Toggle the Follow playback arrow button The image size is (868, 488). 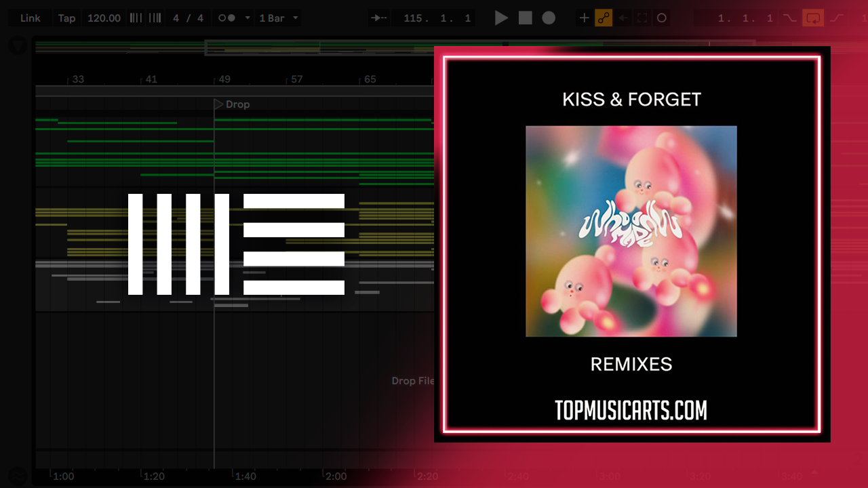click(x=380, y=18)
